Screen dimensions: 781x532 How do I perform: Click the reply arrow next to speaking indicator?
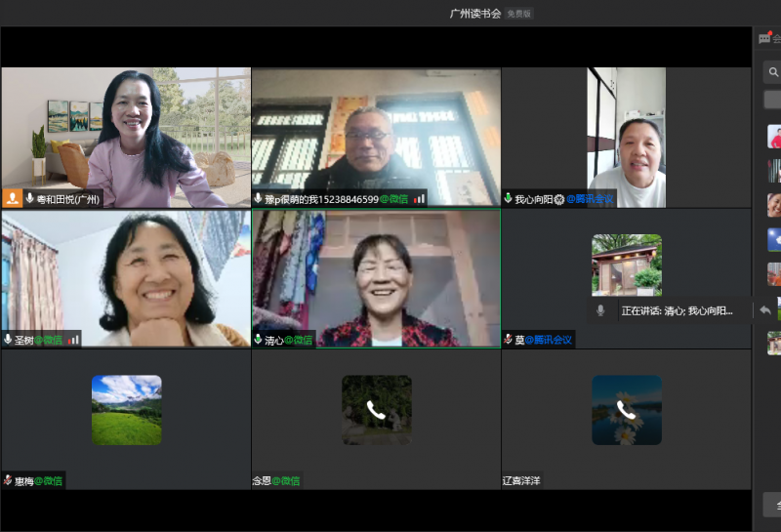[x=765, y=310]
